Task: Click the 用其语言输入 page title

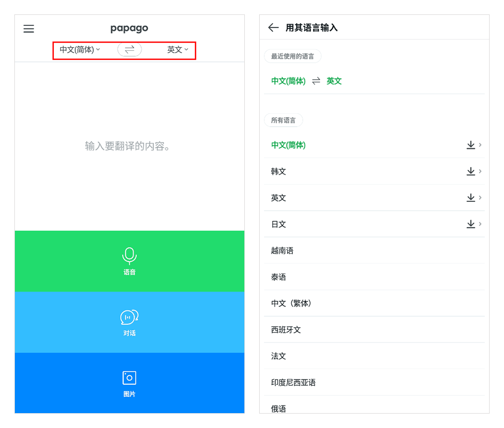Action: [312, 28]
